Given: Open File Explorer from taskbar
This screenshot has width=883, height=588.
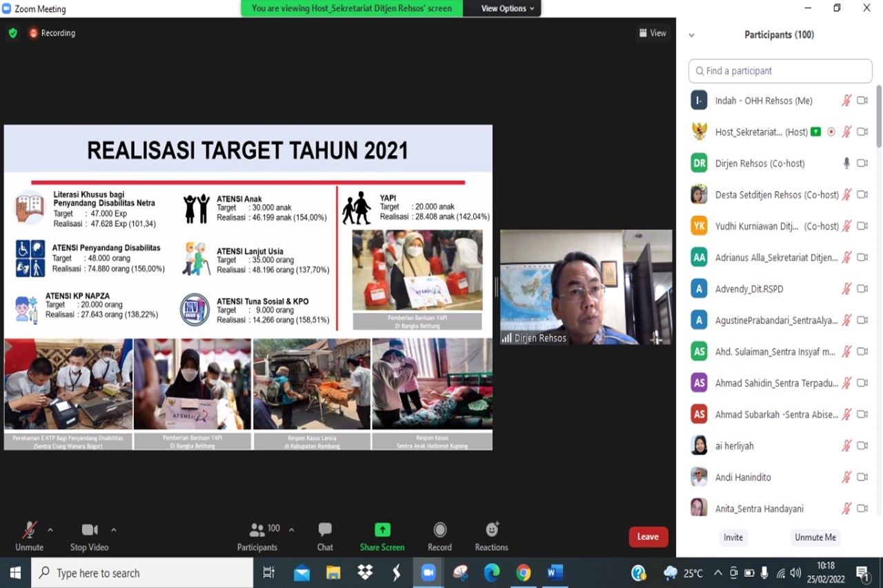Looking at the screenshot, I should [333, 573].
